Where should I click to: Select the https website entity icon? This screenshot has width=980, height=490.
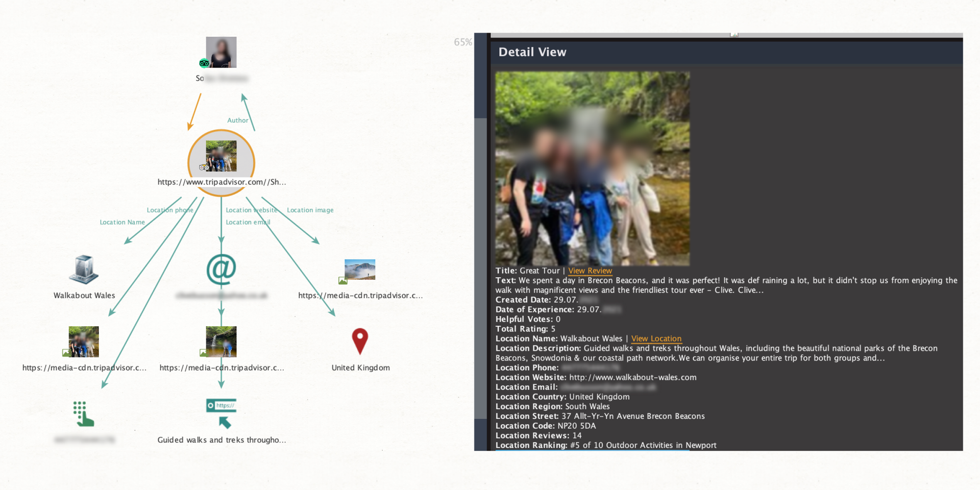click(x=221, y=414)
